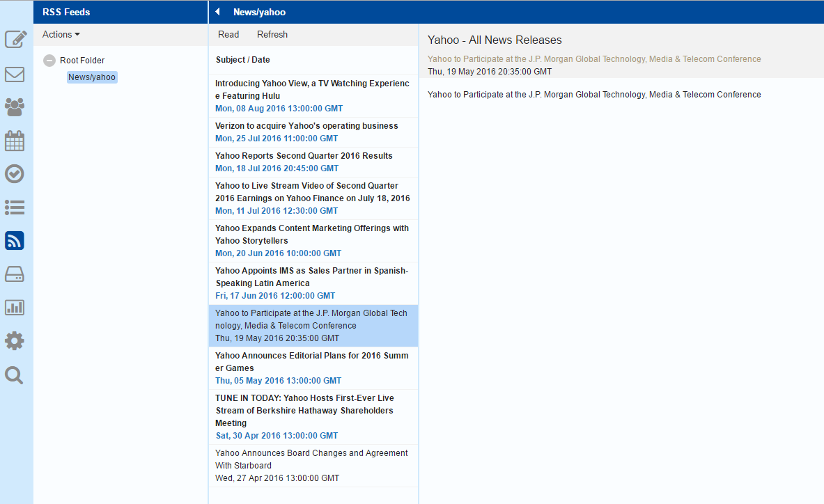This screenshot has height=504, width=824.
Task: Open Yahoo Appoints IMS as Sales Partner
Action: pyautogui.click(x=313, y=283)
